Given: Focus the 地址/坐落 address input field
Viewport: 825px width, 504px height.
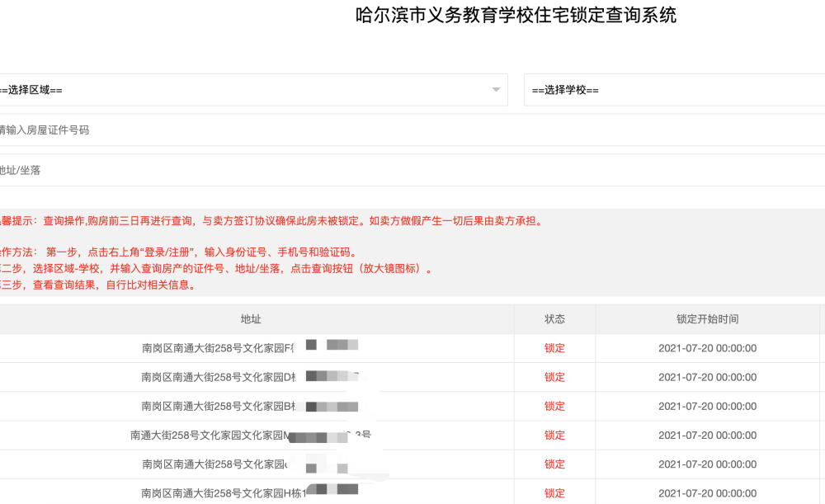Looking at the screenshot, I should coord(412,170).
